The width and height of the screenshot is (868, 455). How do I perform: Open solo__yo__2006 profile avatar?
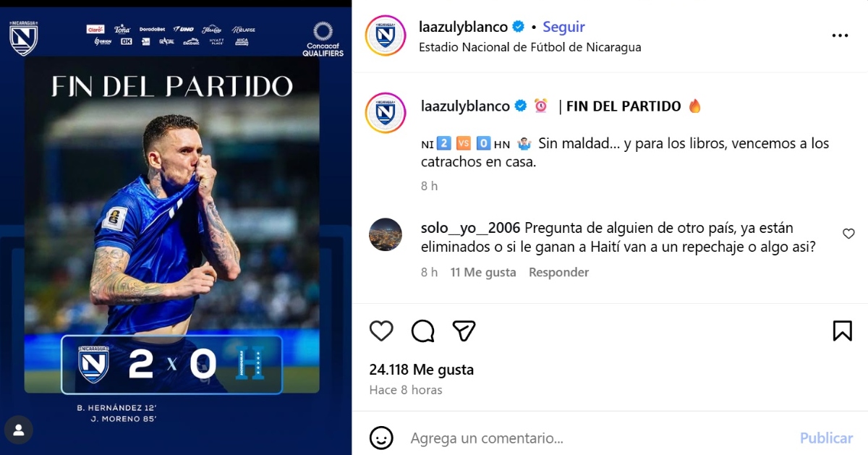[386, 234]
